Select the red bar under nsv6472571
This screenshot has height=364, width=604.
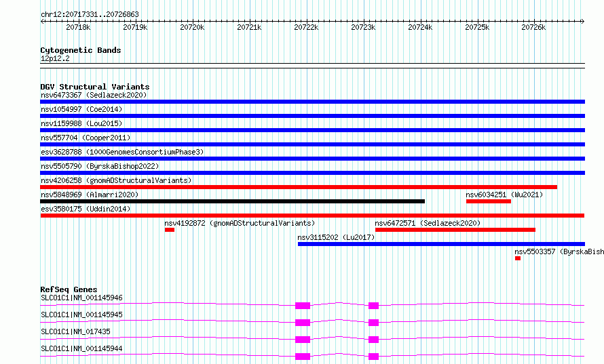tap(455, 230)
